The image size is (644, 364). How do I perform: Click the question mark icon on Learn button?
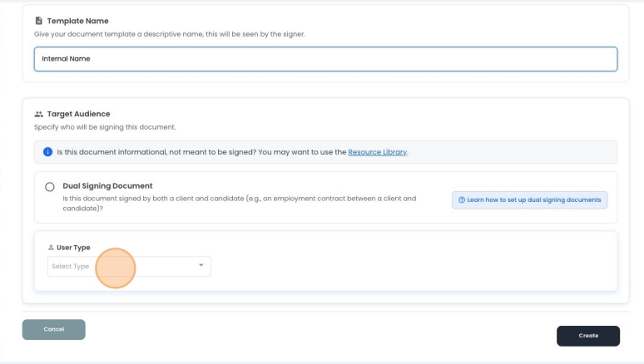(462, 200)
